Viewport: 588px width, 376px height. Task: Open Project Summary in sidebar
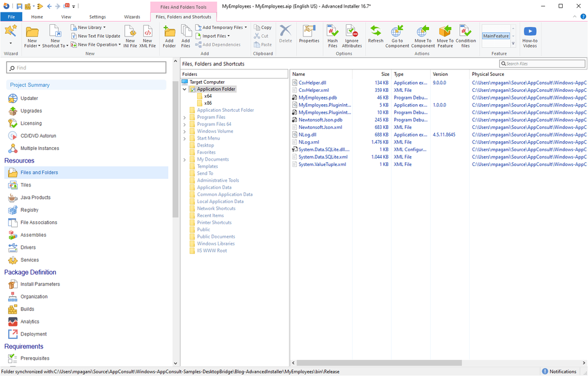coord(30,85)
